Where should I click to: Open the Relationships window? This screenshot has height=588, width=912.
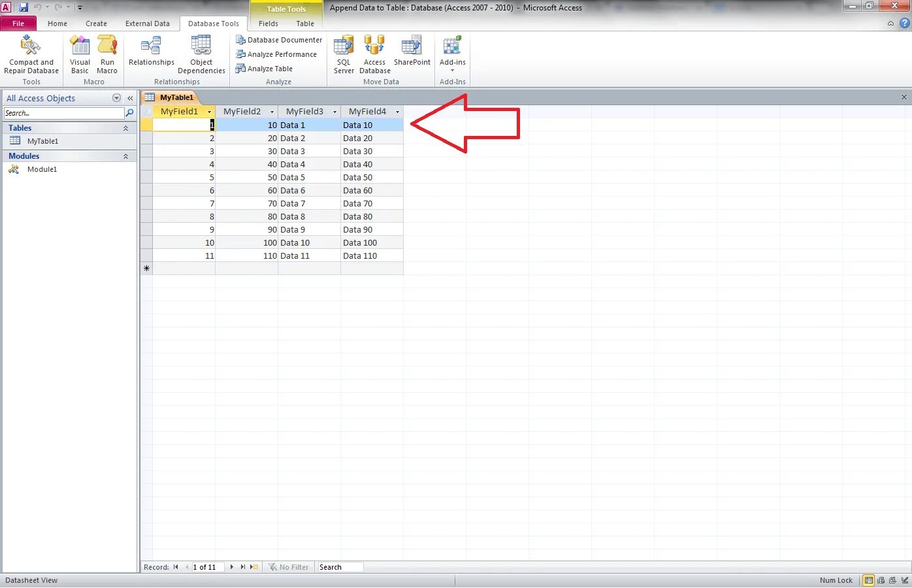(x=152, y=52)
